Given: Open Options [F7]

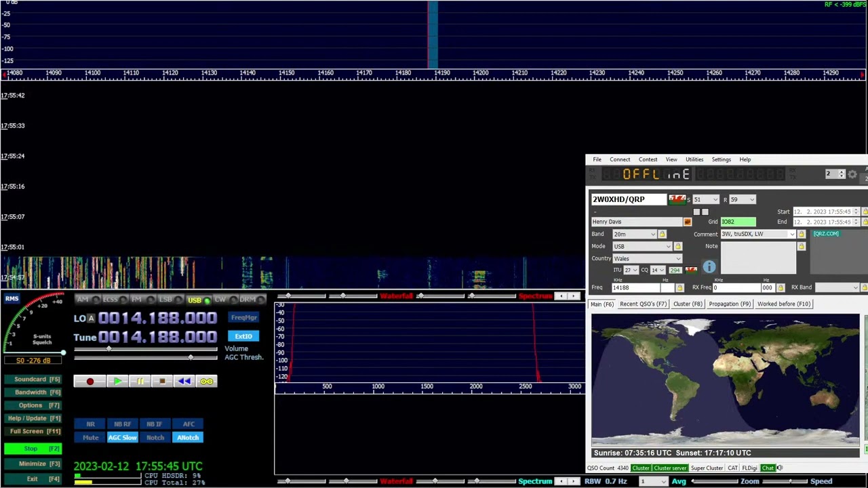Looking at the screenshot, I should click(33, 405).
